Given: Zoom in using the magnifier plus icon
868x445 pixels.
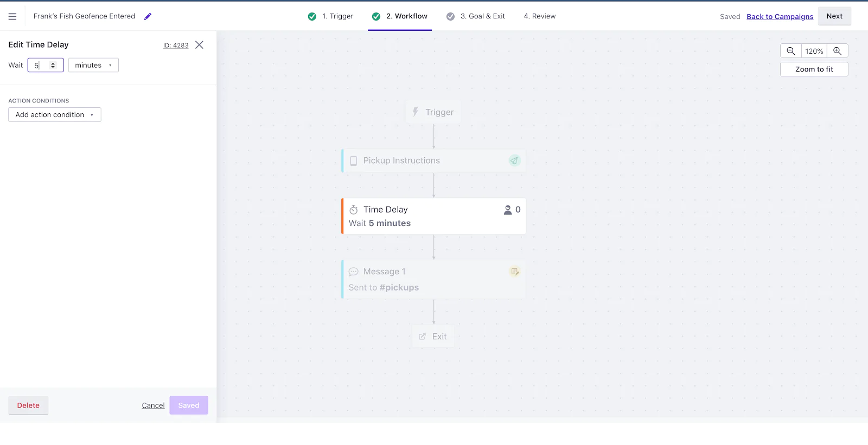Looking at the screenshot, I should coord(838,50).
